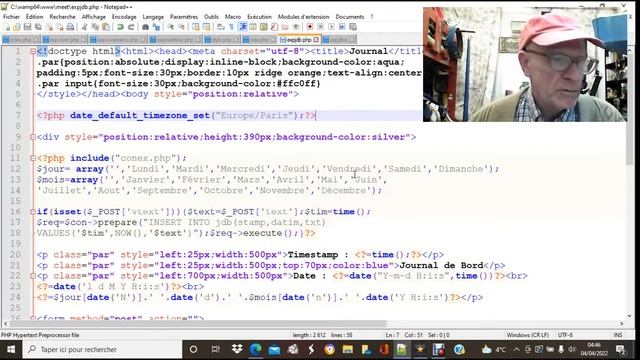640x360 pixels.
Task: Collapse the if(isset fold on line 16
Action: pos(33,212)
